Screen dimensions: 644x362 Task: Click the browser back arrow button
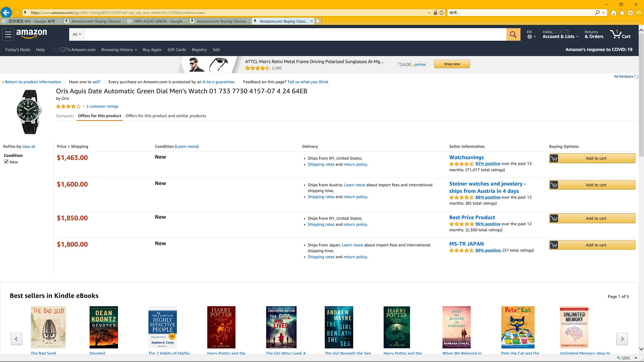pos(6,13)
